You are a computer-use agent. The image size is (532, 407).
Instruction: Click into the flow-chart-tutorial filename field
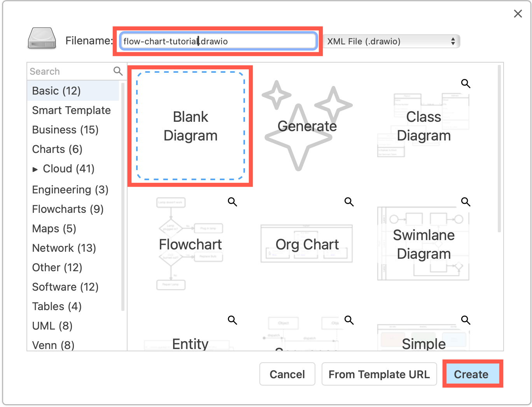click(x=218, y=41)
